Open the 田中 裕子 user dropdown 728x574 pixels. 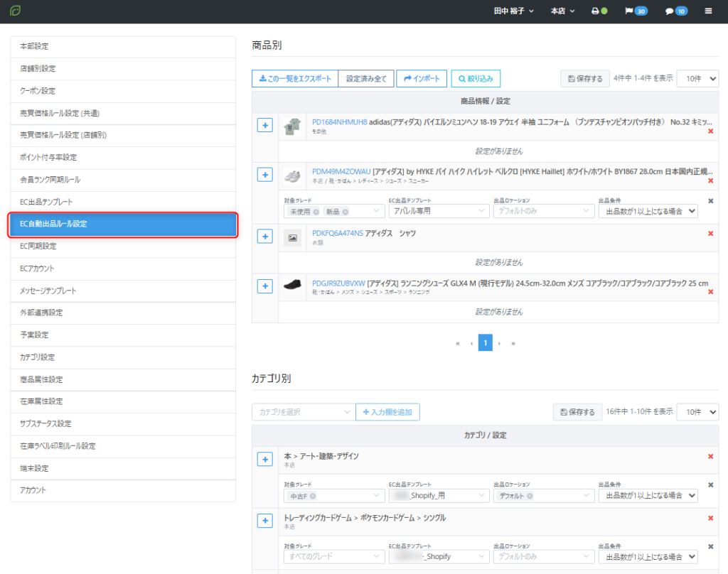pos(513,11)
